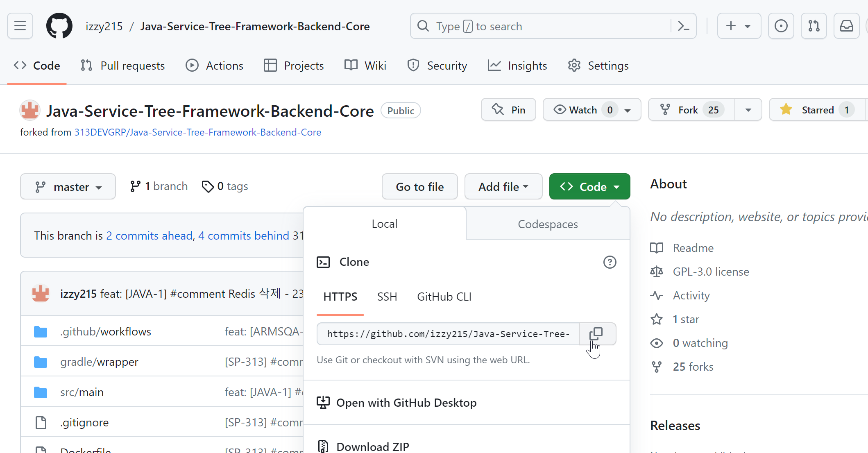Open the fork options dropdown arrow
Viewport: 868px width, 453px height.
click(748, 110)
